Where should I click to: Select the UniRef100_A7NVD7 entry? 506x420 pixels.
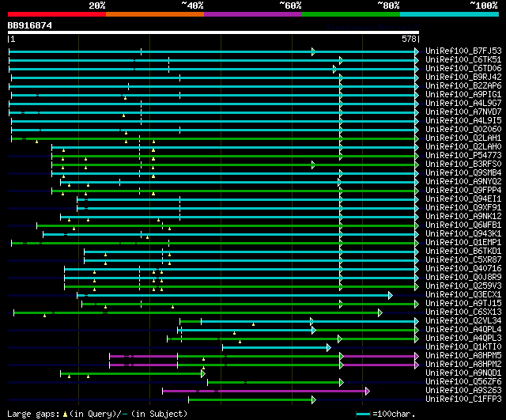pyautogui.click(x=463, y=112)
